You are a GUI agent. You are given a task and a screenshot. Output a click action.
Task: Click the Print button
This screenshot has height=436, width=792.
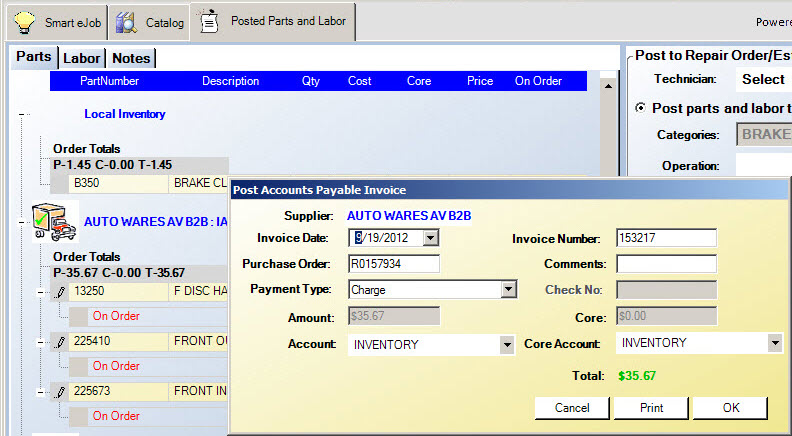tap(651, 408)
